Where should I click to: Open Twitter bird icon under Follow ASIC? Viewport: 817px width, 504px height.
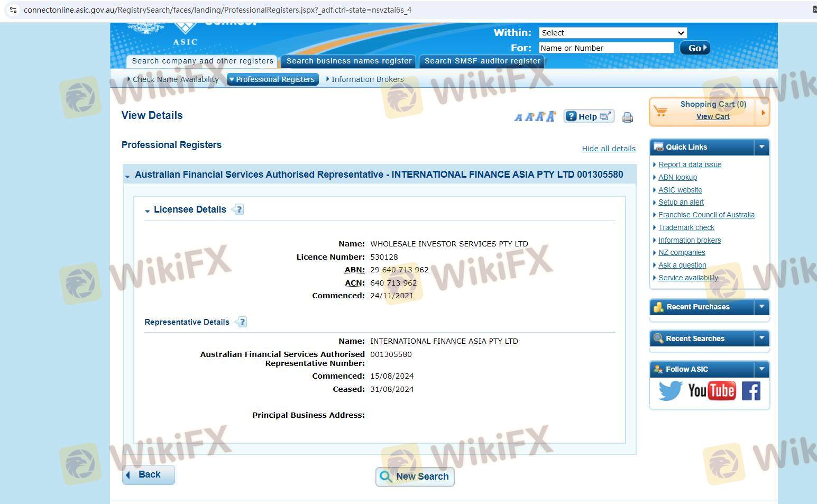(x=670, y=391)
